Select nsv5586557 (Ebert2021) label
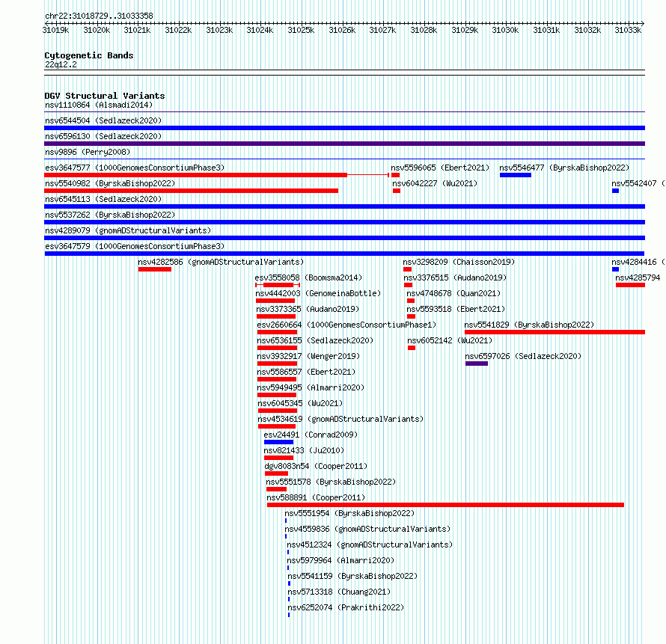 click(x=306, y=372)
